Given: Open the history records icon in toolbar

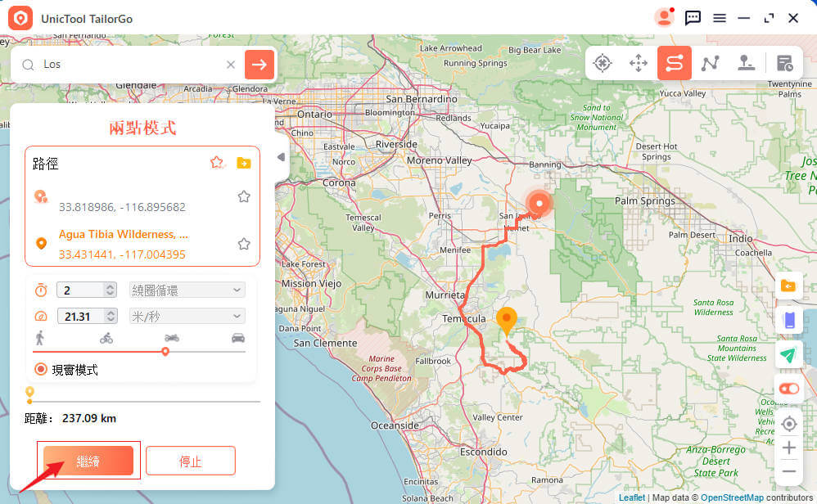Looking at the screenshot, I should click(784, 63).
